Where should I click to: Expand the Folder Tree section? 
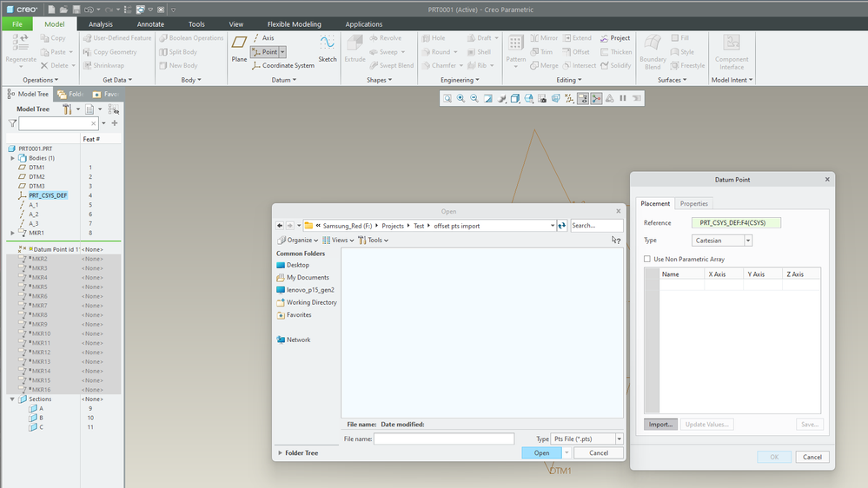coord(280,452)
